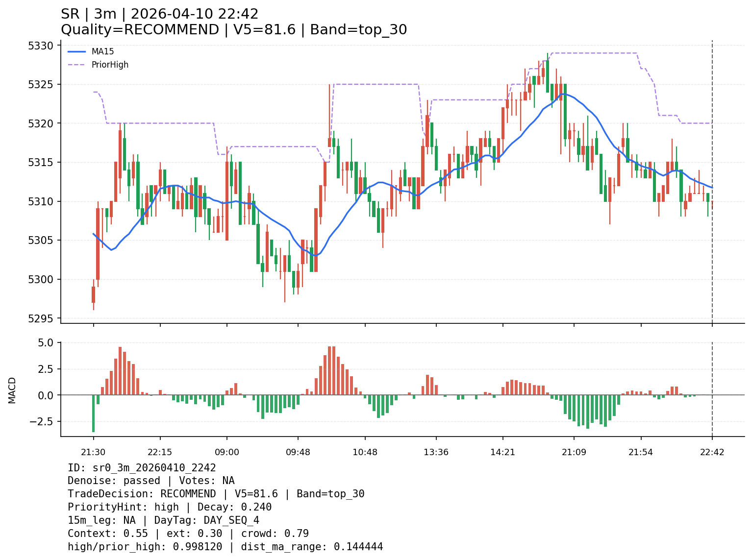Click the blue MA15 legend line sample
This screenshot has width=752, height=560.
[x=76, y=51]
